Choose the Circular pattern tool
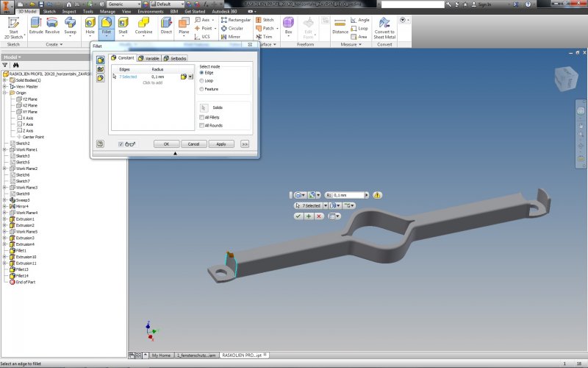The image size is (588, 368). [x=232, y=28]
